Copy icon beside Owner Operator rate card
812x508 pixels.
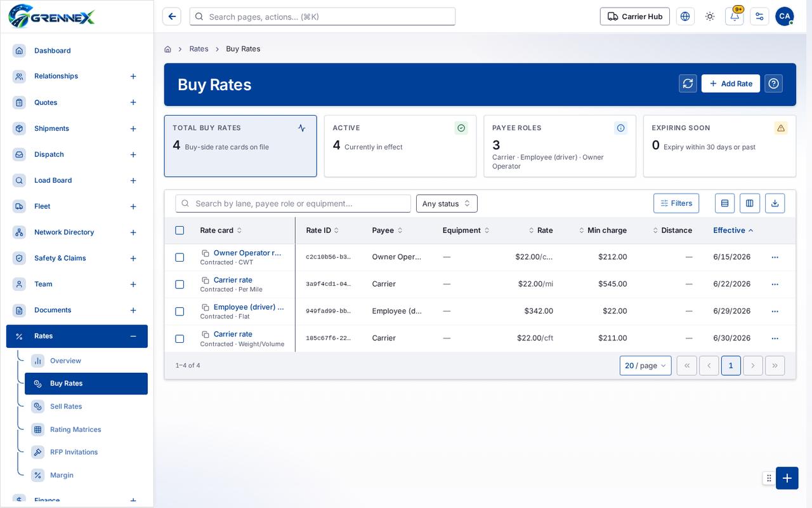(x=206, y=253)
